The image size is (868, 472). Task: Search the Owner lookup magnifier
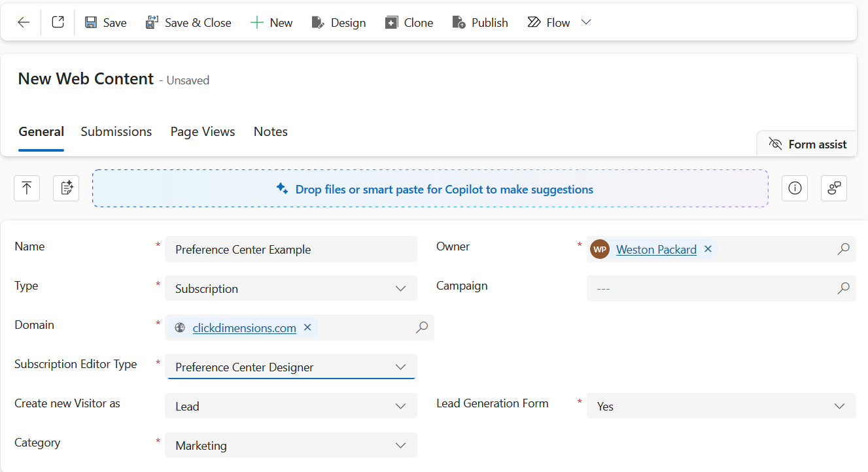844,249
